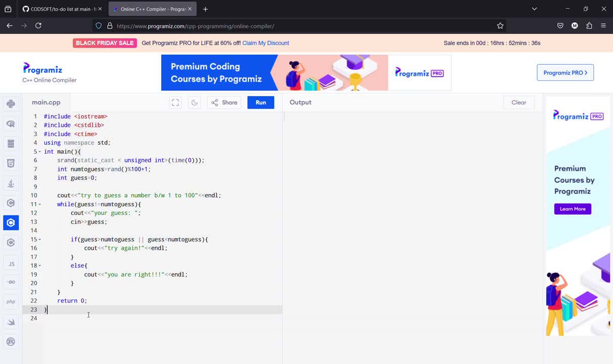Clear the output panel
Image resolution: width=613 pixels, height=364 pixels.
[518, 103]
